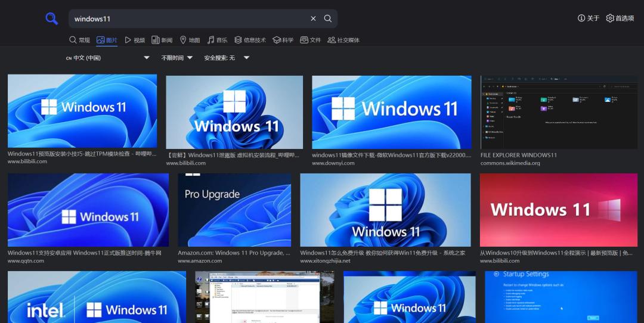This screenshot has height=323, width=644.
Task: Open the 地图 tab
Action: (x=190, y=40)
